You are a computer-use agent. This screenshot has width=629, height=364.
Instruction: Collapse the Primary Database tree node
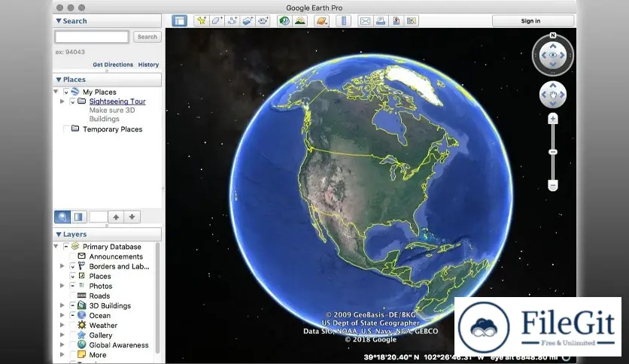[56, 246]
